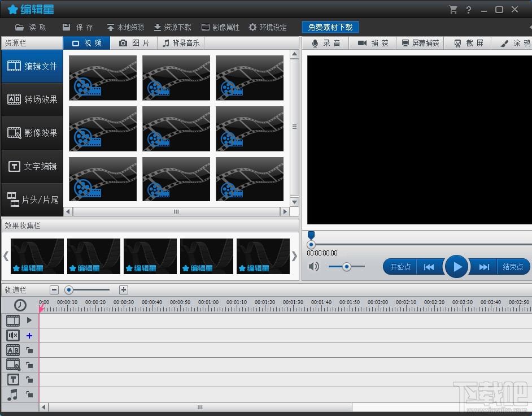This screenshot has height=416, width=532.
Task: Click the 涂鸦 brush doodle button
Action: [x=512, y=43]
